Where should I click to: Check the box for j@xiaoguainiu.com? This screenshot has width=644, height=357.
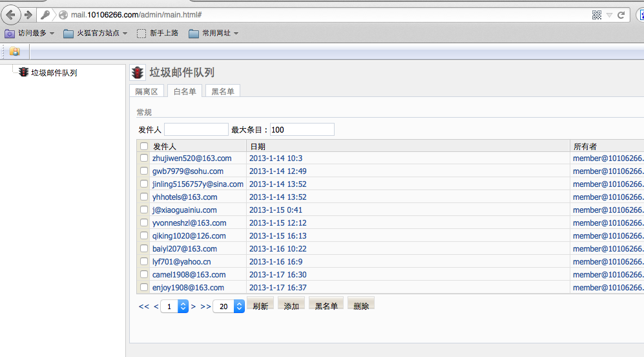(x=144, y=210)
